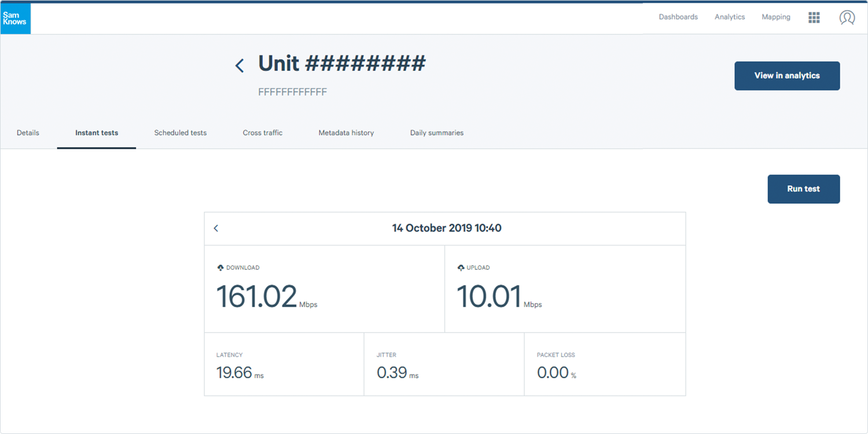Screen dimensions: 868x434
Task: Open the apps grid menu
Action: (x=814, y=18)
